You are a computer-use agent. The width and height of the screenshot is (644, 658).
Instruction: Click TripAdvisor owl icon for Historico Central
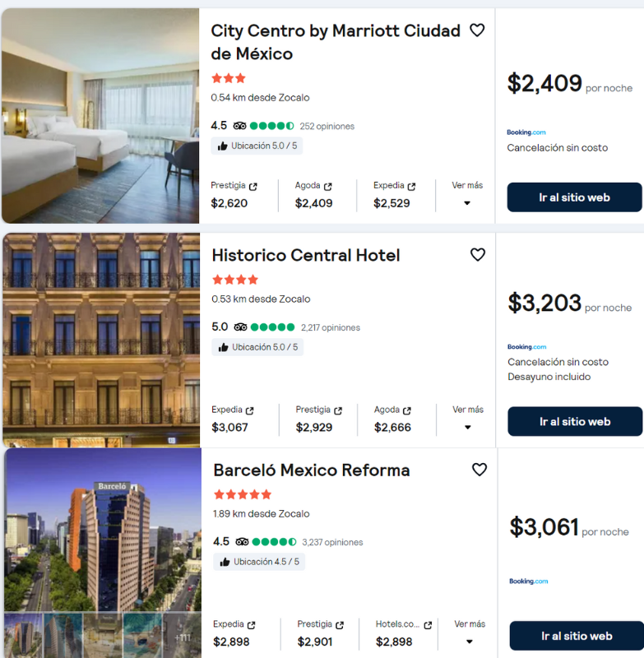click(240, 327)
